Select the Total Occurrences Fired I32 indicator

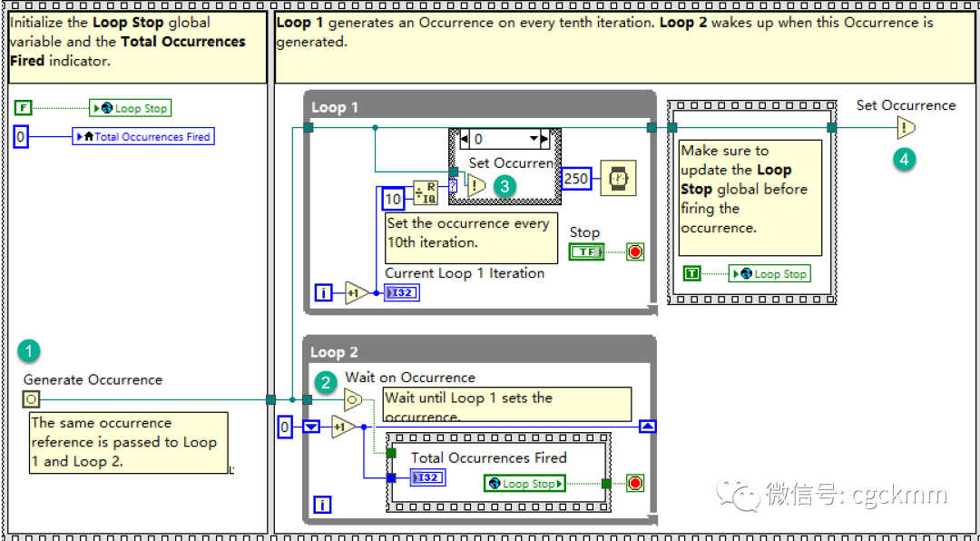click(x=427, y=477)
